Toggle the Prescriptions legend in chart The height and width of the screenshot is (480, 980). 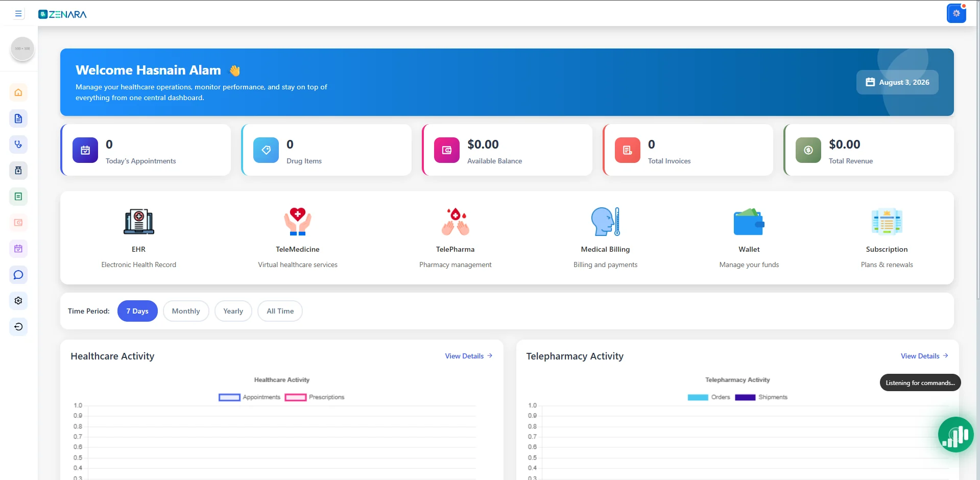pyautogui.click(x=315, y=397)
